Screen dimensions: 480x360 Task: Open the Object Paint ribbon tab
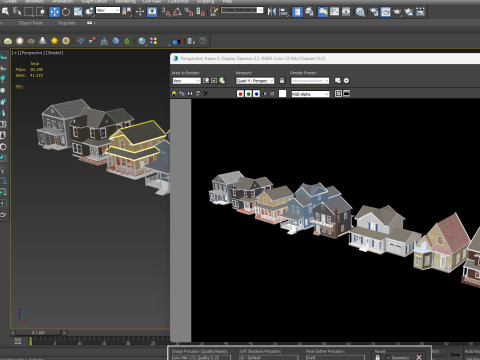pyautogui.click(x=31, y=23)
